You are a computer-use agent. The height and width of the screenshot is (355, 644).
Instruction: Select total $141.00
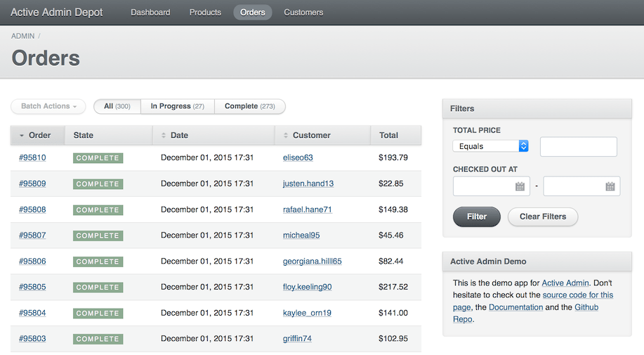coord(393,313)
